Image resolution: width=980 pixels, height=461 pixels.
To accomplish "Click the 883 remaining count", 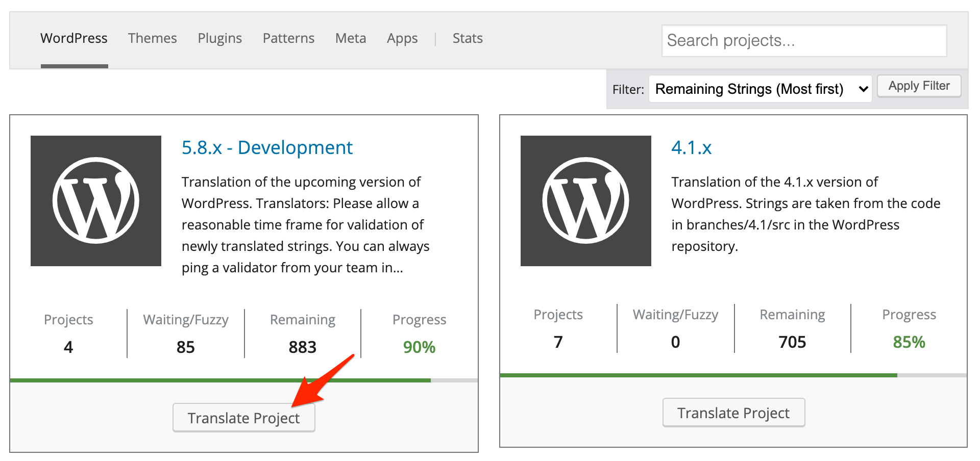I will [x=303, y=347].
